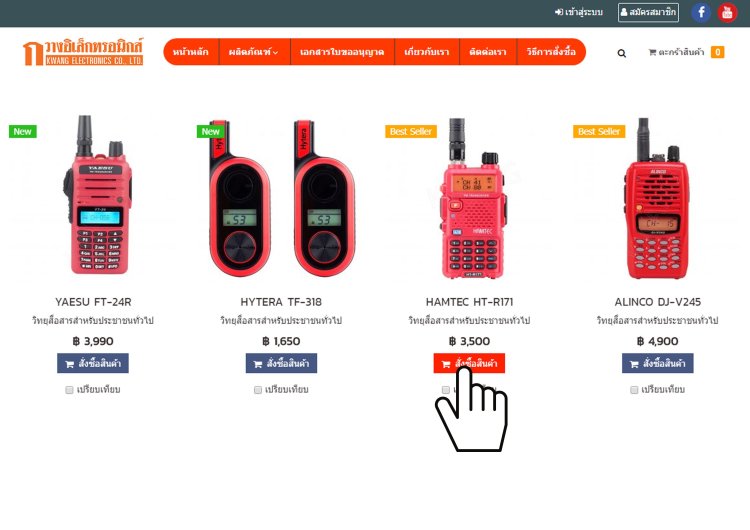Click the orange cart count badge
This screenshot has height=530, width=750.
pos(717,52)
